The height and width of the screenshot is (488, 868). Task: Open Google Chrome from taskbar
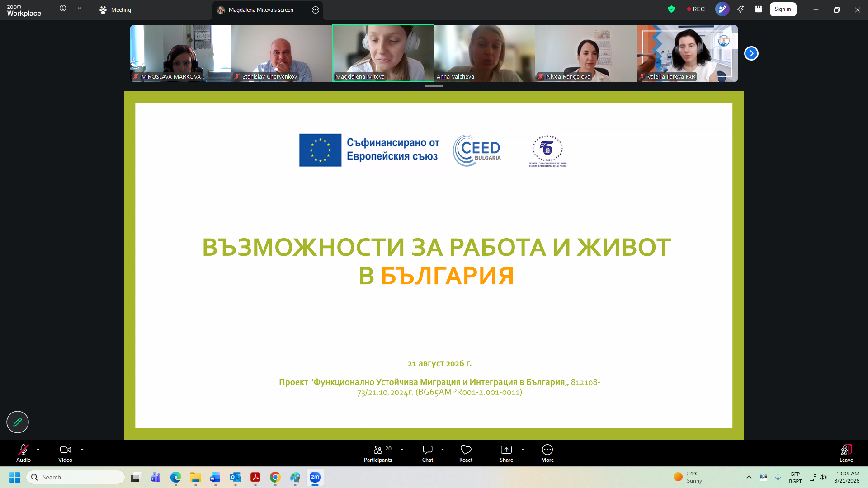point(275,477)
